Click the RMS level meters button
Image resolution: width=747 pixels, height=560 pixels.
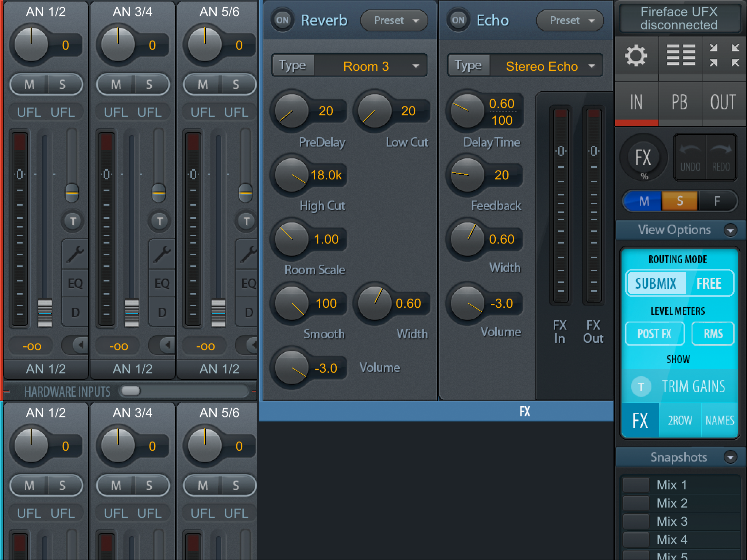(713, 334)
